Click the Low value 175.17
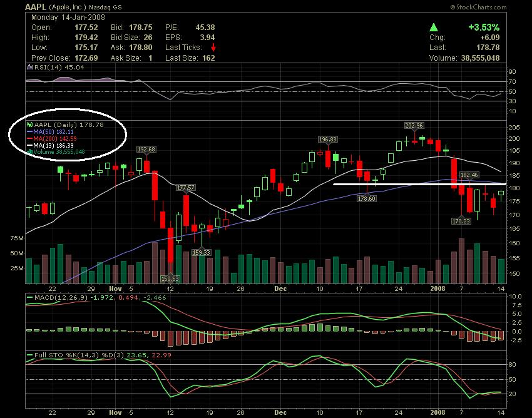 tap(86, 48)
